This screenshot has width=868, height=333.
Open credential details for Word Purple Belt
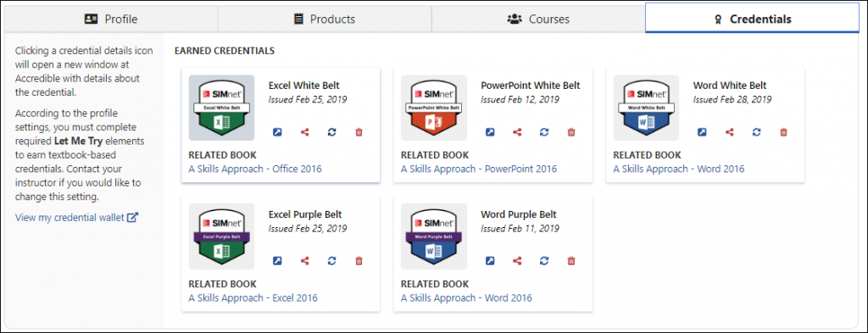(490, 260)
